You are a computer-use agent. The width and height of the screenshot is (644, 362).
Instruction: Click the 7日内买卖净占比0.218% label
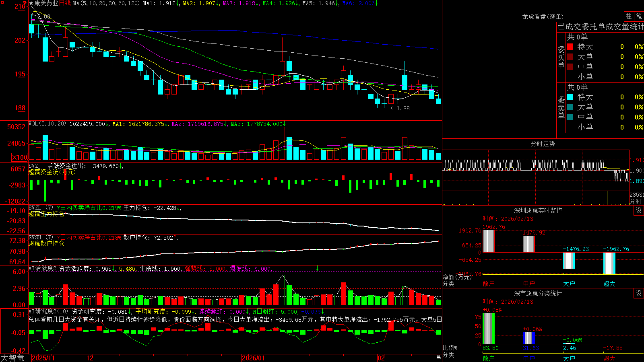(x=89, y=238)
